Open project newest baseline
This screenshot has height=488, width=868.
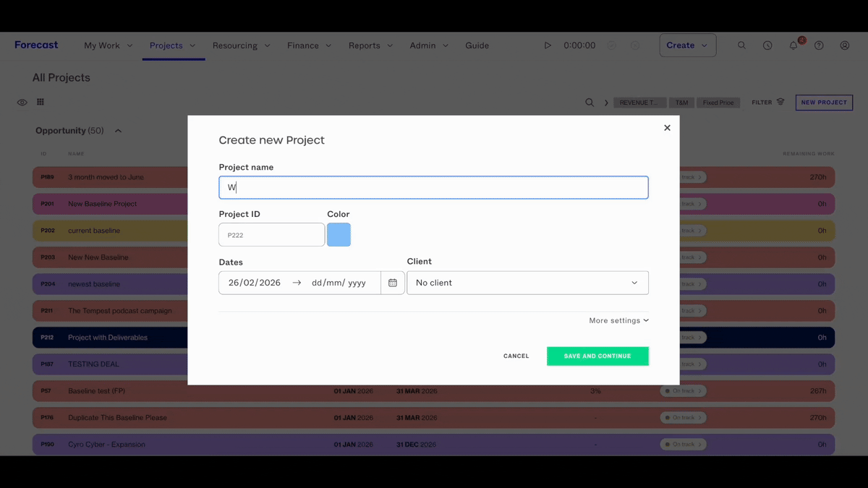(94, 284)
